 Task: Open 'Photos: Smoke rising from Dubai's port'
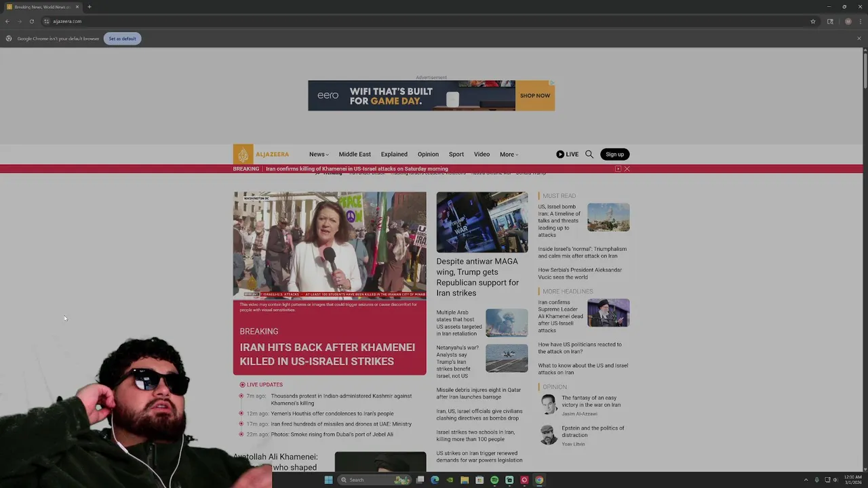[x=332, y=434]
